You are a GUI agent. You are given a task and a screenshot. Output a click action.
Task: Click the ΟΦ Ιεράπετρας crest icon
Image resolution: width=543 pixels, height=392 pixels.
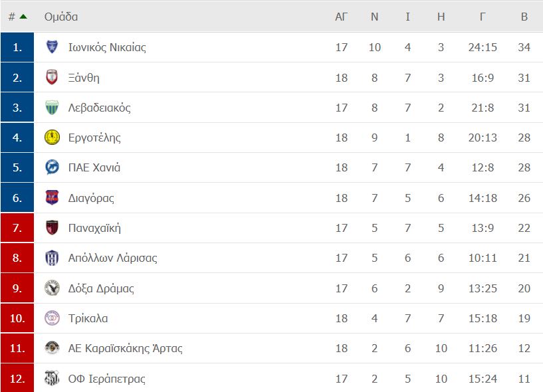tap(52, 378)
